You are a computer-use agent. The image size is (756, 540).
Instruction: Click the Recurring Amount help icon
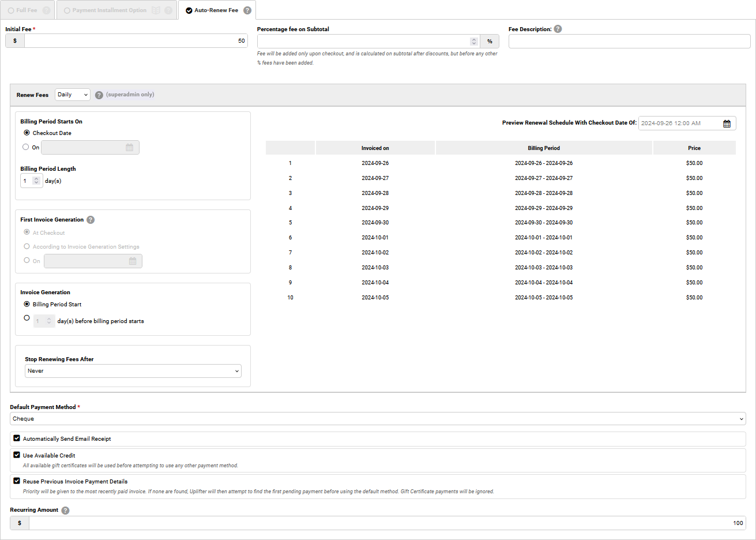[65, 510]
